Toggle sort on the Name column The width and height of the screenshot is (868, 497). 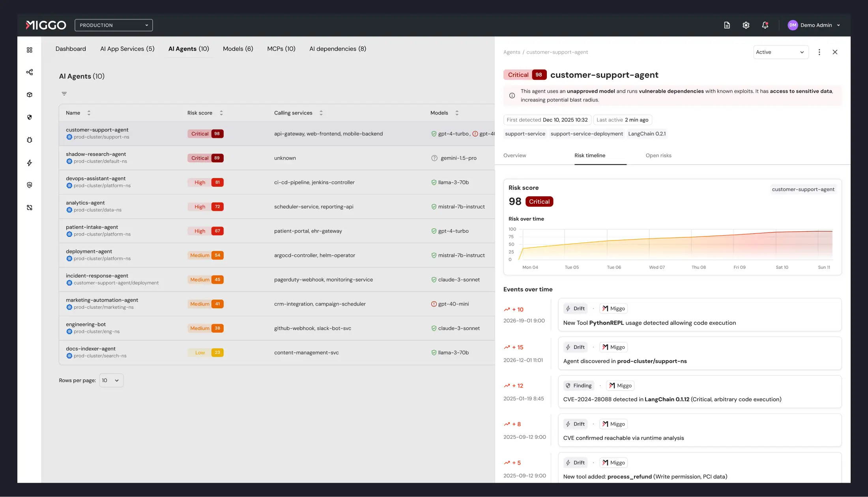(x=89, y=113)
